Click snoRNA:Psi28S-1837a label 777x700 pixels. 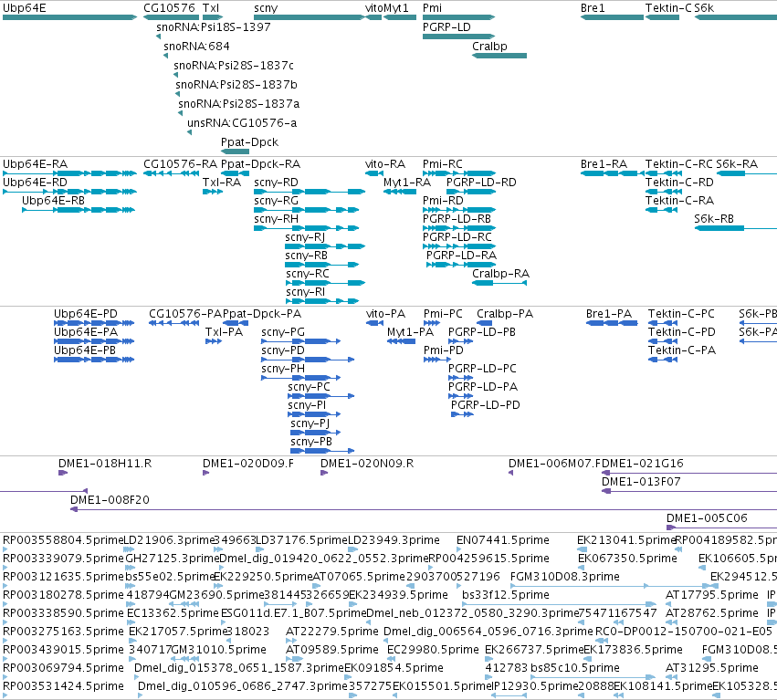239,104
